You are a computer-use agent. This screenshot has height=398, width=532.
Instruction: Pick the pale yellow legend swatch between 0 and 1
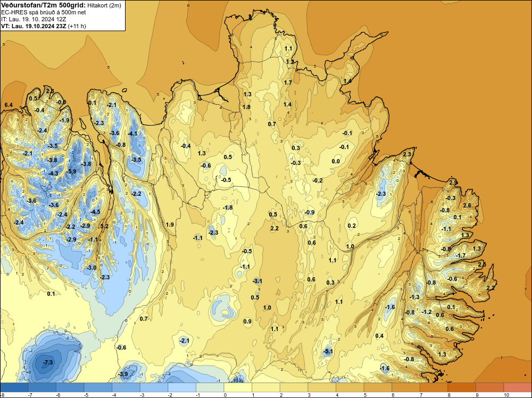(238, 387)
